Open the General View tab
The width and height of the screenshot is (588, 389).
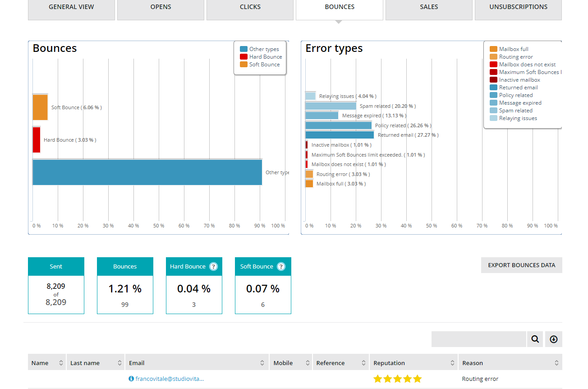pos(71,9)
